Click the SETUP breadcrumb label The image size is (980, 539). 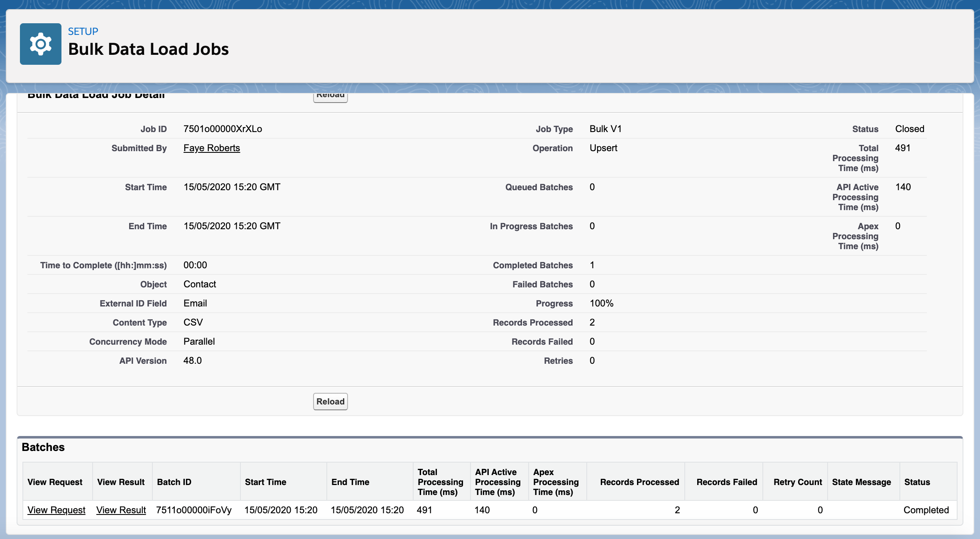(x=83, y=32)
